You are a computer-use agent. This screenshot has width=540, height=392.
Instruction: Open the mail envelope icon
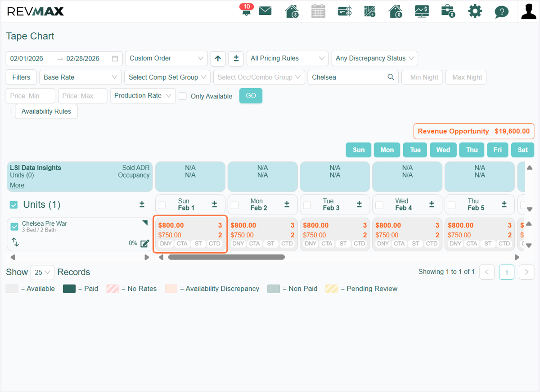[265, 11]
